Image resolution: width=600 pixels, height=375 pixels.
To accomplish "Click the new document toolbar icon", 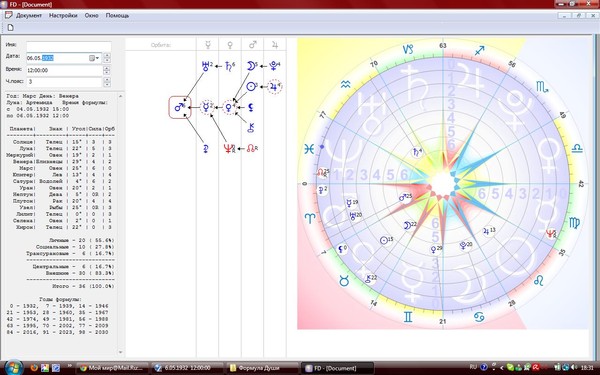I will point(11,27).
